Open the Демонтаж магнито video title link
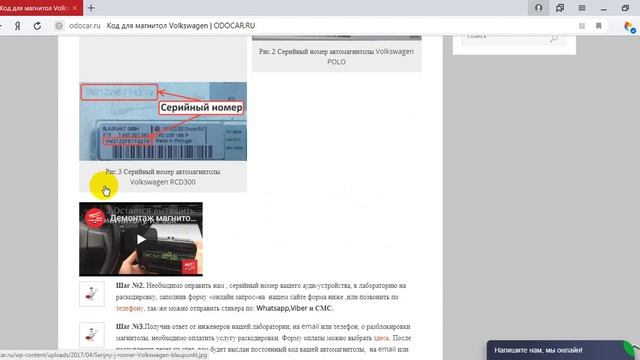Screen dimensions: 640x360 click(153, 218)
